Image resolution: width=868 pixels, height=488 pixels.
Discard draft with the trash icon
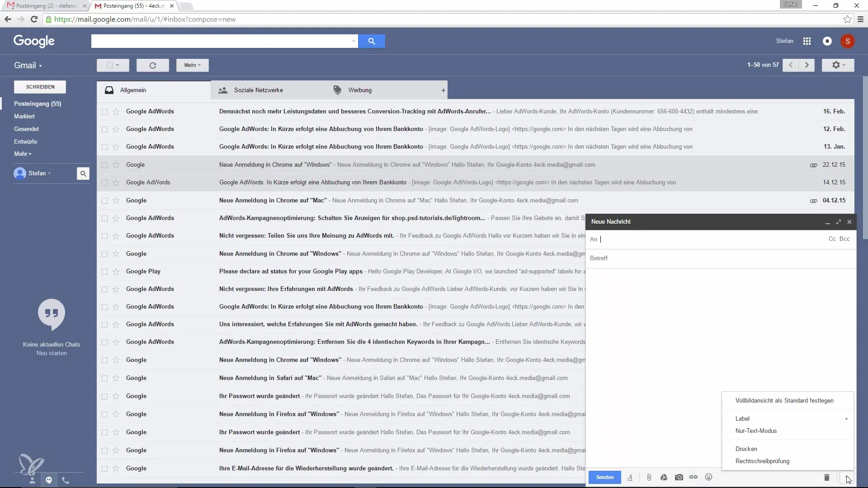coord(827,477)
